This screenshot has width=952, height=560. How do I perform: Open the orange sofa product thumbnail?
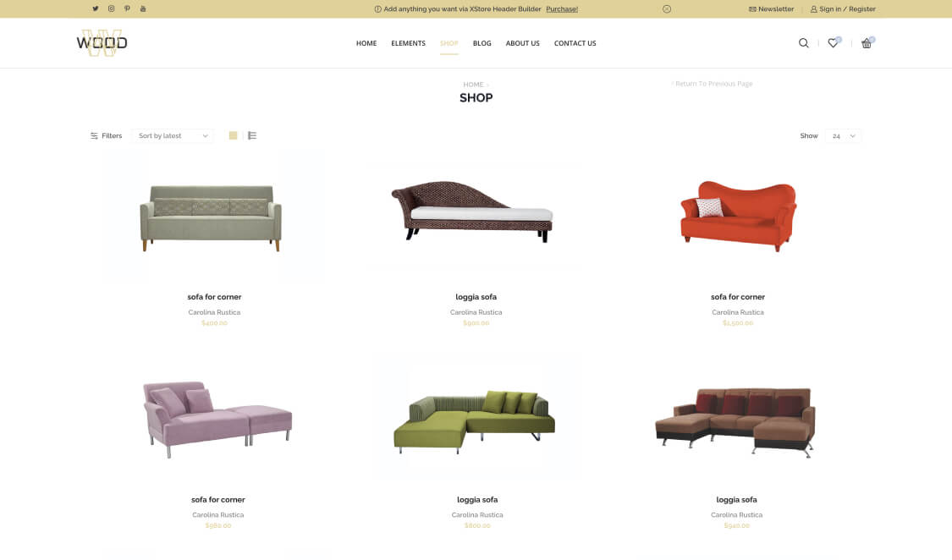(738, 216)
